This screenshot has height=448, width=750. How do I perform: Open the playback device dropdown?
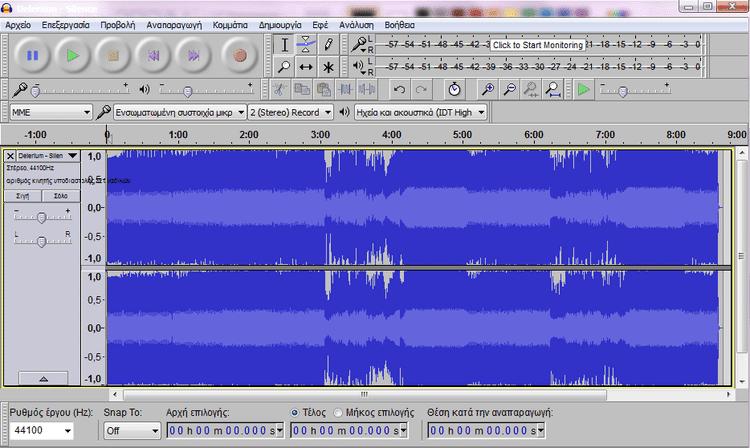[x=420, y=112]
